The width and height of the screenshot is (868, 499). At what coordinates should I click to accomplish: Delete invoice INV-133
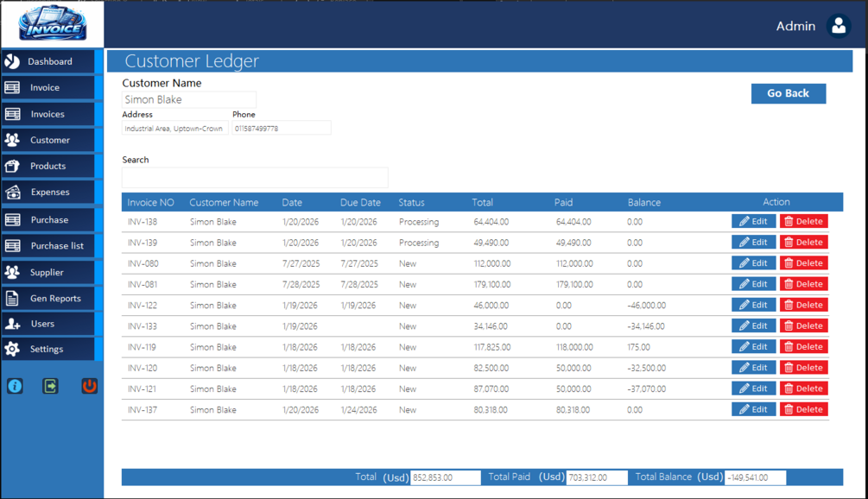click(x=804, y=325)
